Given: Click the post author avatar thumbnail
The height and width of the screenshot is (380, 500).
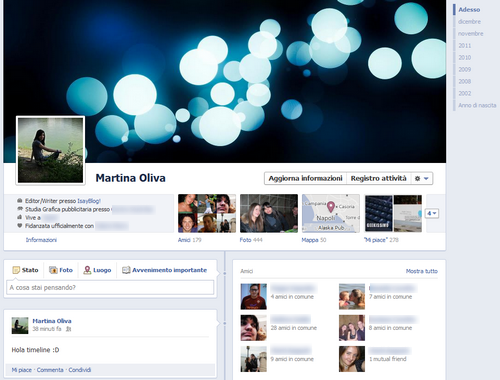Looking at the screenshot, I should coord(20,326).
